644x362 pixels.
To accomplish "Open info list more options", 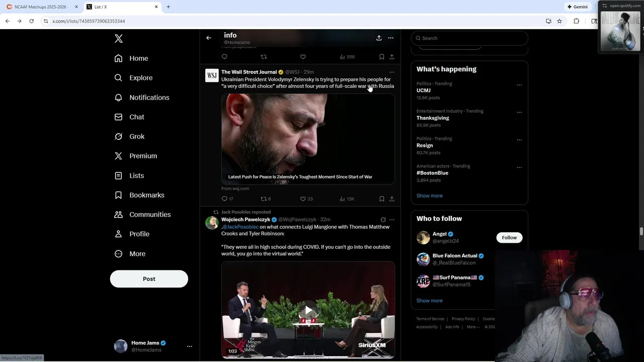I will pos(391,38).
